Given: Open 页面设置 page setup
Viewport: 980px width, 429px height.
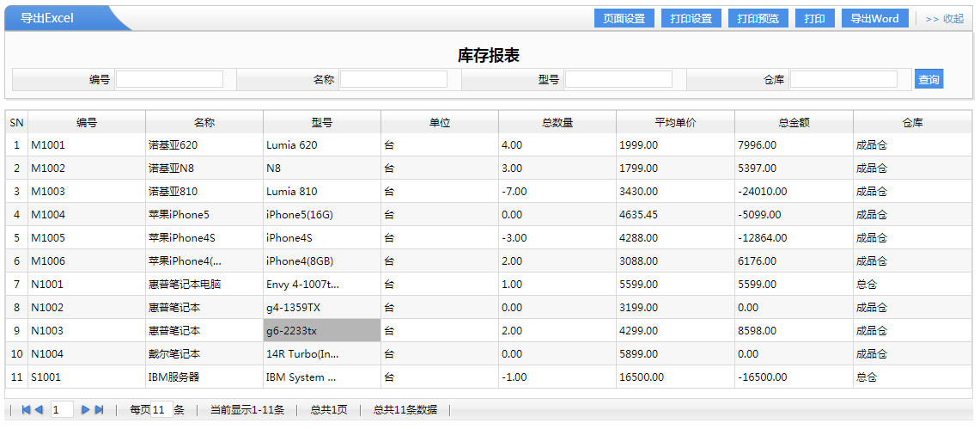Looking at the screenshot, I should click(624, 18).
